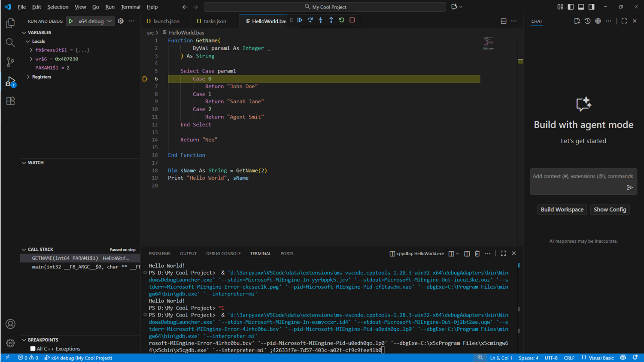Toggle the bottom panel layout button
The height and width of the screenshot is (362, 644).
tap(581, 7)
